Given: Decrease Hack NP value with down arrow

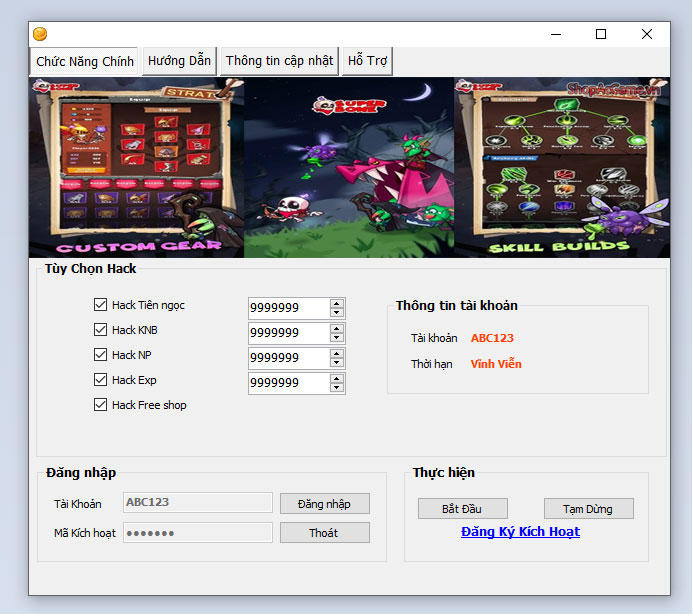Looking at the screenshot, I should click(x=337, y=363).
